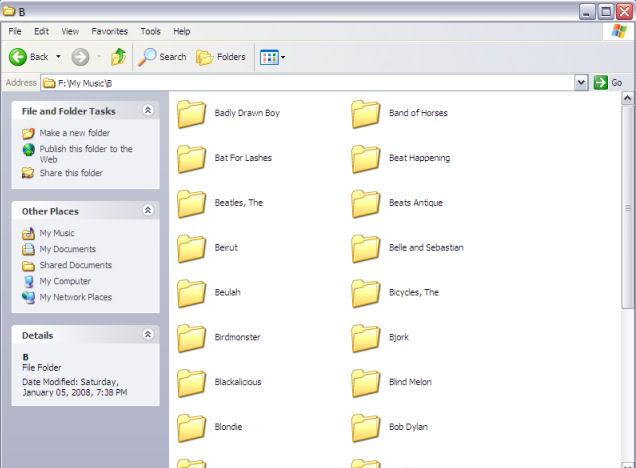This screenshot has height=468, width=636.
Task: Select the Beats Antique folder icon
Action: click(x=365, y=204)
